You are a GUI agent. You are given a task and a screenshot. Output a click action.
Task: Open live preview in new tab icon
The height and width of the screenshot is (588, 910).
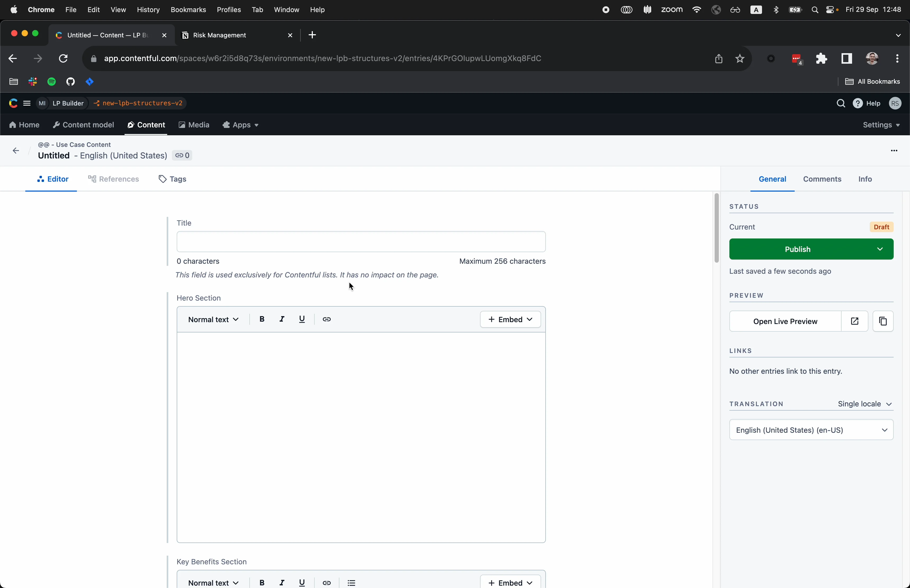pyautogui.click(x=855, y=321)
